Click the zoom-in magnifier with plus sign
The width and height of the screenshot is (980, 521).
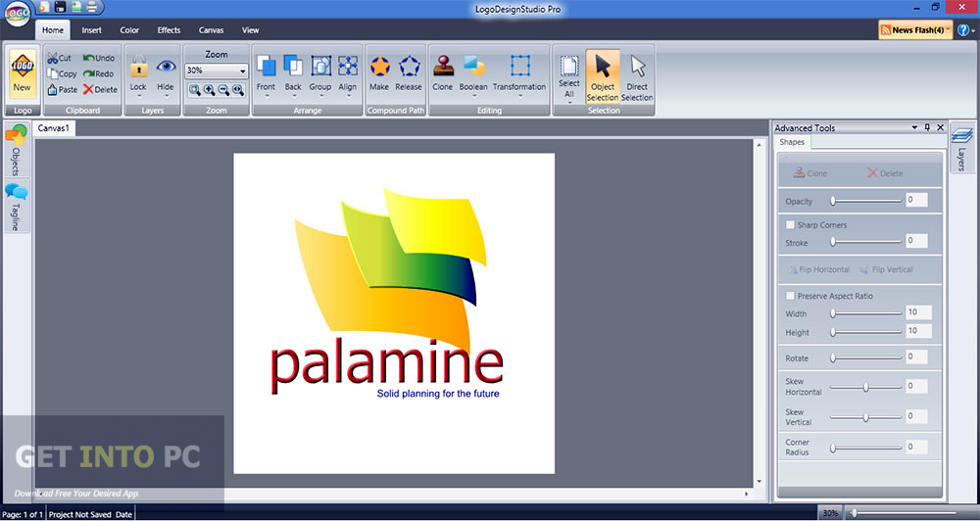coord(210,90)
